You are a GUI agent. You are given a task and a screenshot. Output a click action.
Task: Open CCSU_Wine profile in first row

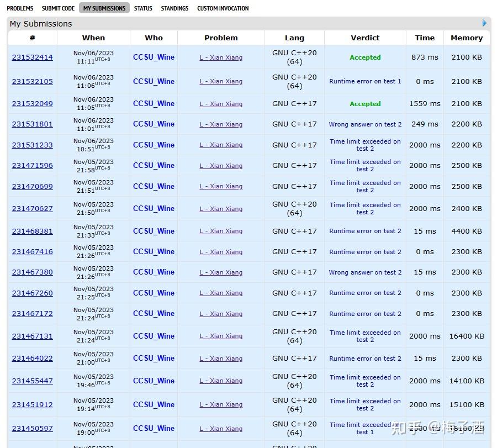point(154,57)
